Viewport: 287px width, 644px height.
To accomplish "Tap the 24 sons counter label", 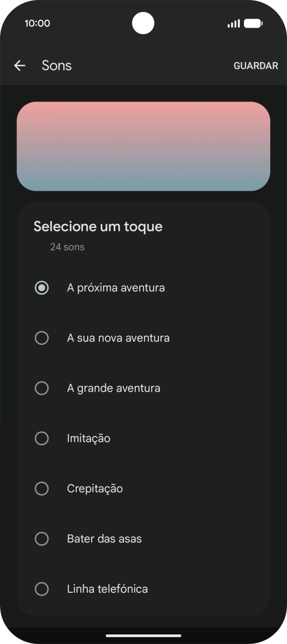I will [x=67, y=247].
